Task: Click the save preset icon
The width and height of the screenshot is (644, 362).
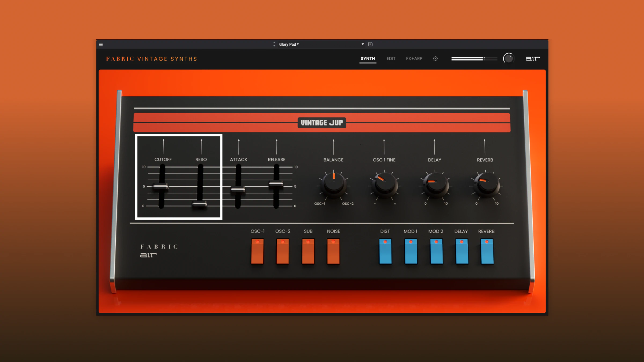Action: [x=370, y=44]
